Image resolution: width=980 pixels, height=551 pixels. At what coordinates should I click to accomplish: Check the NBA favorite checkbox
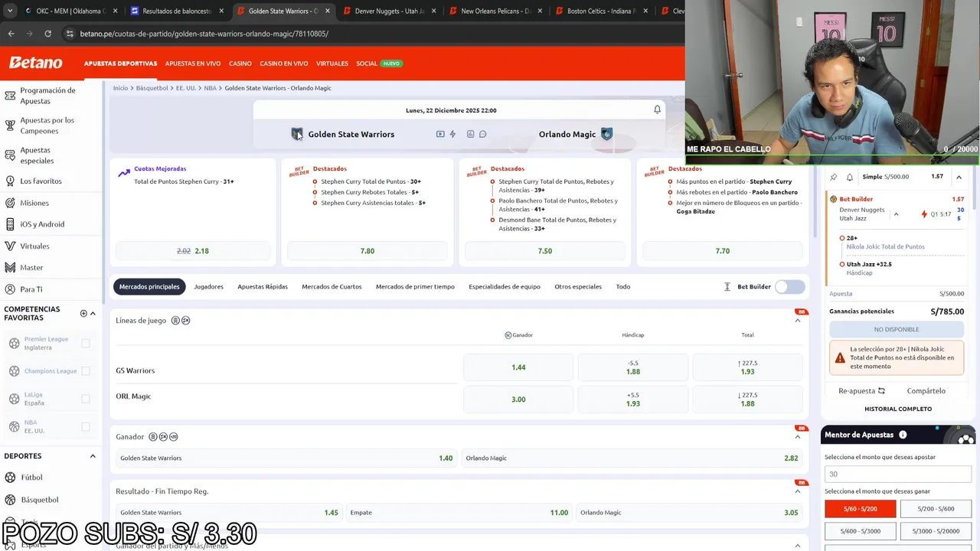(86, 426)
